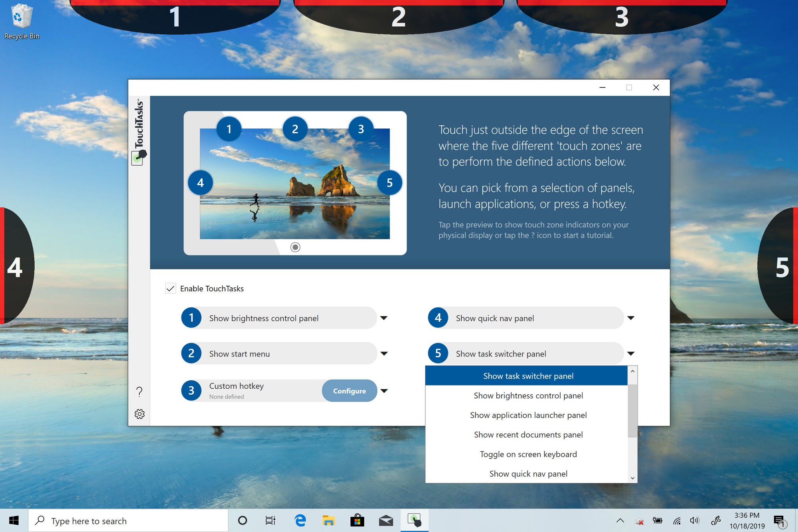Image resolution: width=798 pixels, height=532 pixels.
Task: Select touch zone 5 indicator on preview
Action: coord(389,183)
